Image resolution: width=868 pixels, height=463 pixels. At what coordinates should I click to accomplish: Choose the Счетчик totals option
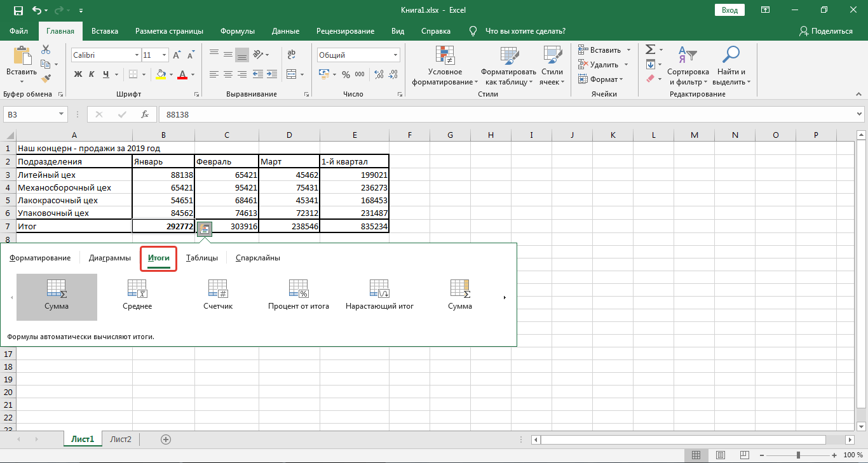pyautogui.click(x=218, y=297)
